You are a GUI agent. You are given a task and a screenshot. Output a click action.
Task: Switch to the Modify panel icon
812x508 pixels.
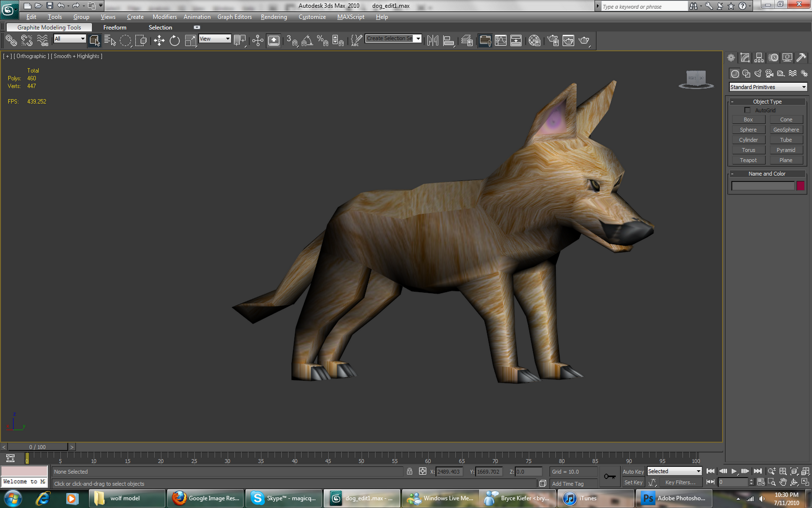pos(745,57)
